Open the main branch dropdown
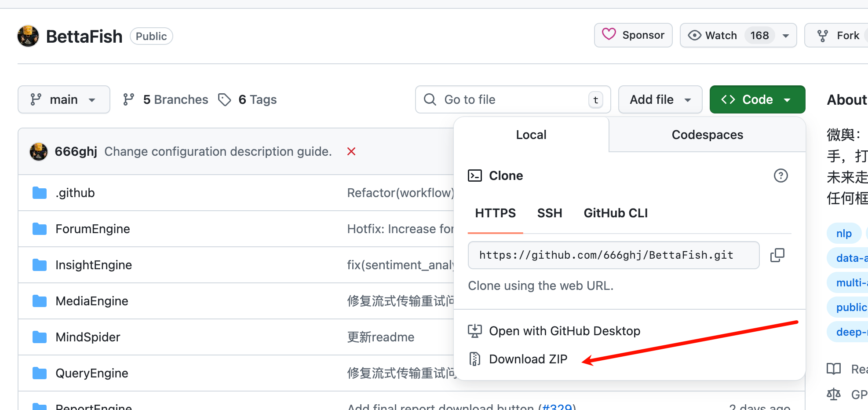 tap(64, 99)
